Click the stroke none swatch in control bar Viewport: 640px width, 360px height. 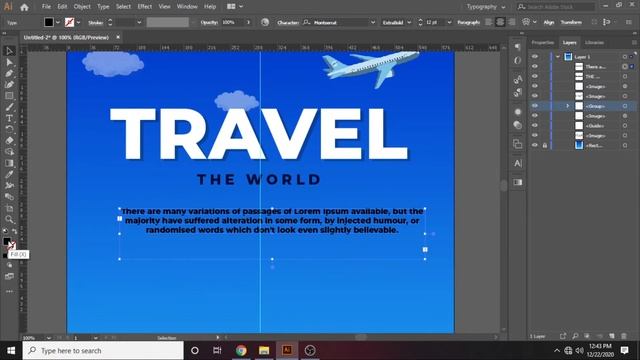tap(69, 22)
